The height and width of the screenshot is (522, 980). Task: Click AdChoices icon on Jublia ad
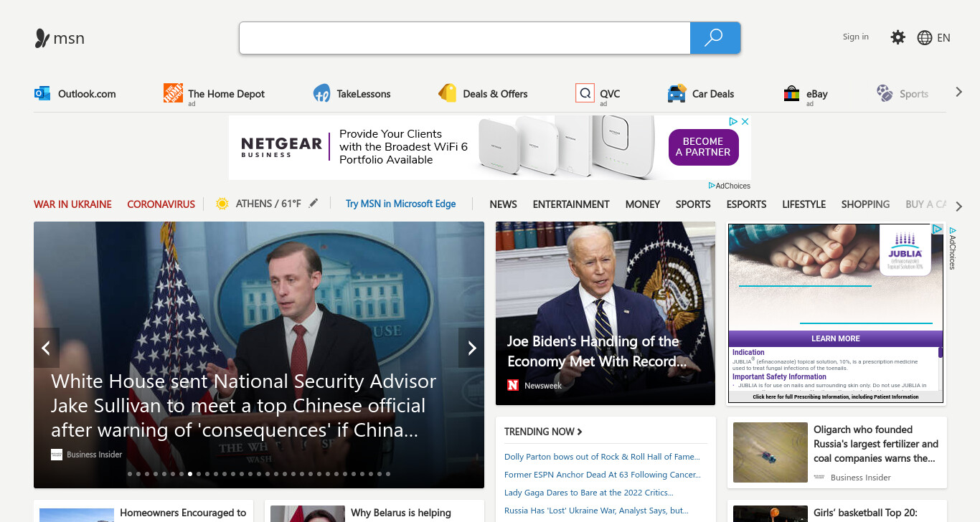(937, 229)
